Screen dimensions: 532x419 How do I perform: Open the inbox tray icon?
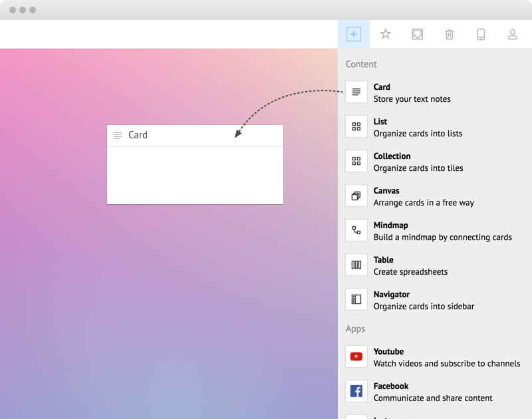coord(418,34)
